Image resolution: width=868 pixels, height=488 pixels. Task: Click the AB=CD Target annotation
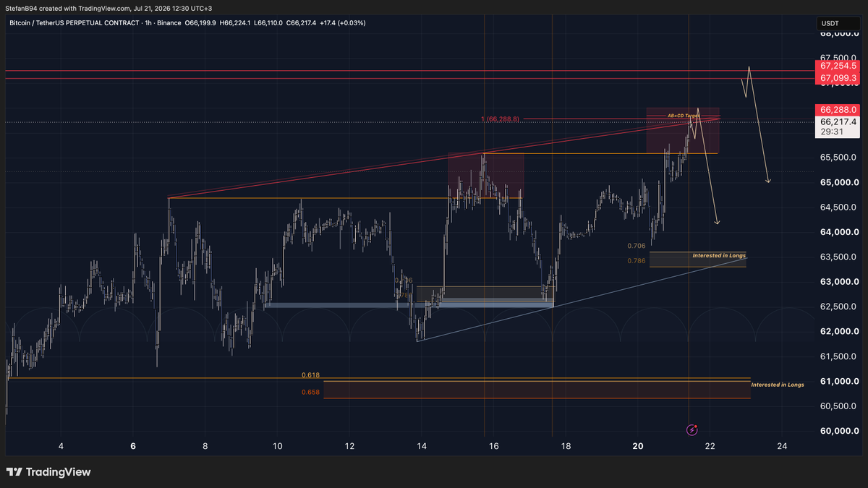click(x=683, y=116)
